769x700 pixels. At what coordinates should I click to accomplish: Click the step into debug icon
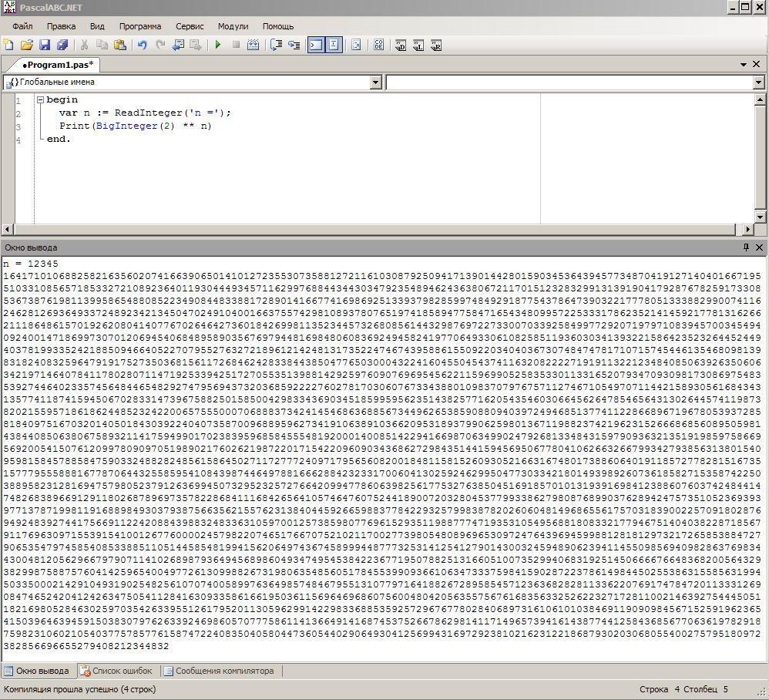click(x=294, y=45)
